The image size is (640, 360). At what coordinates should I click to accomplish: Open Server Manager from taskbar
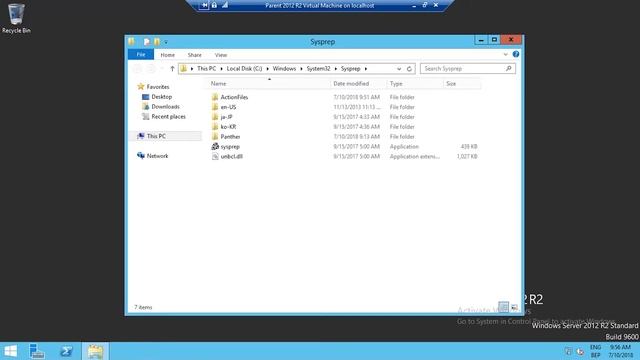[37, 351]
